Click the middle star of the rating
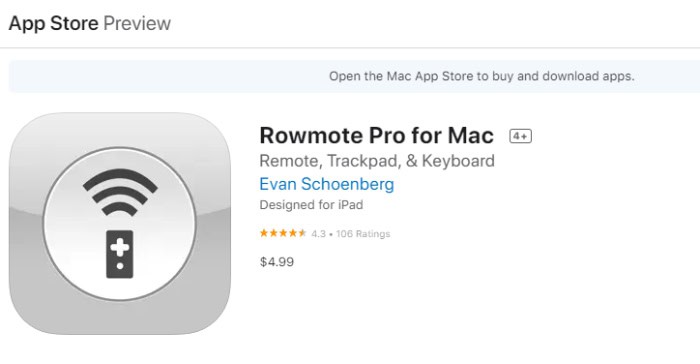The image size is (700, 364). 283,233
